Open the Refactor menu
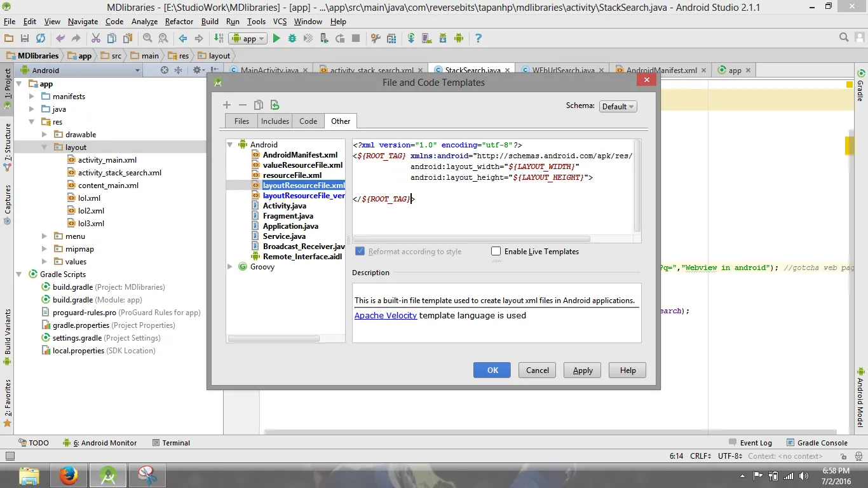The width and height of the screenshot is (868, 488). [x=179, y=21]
